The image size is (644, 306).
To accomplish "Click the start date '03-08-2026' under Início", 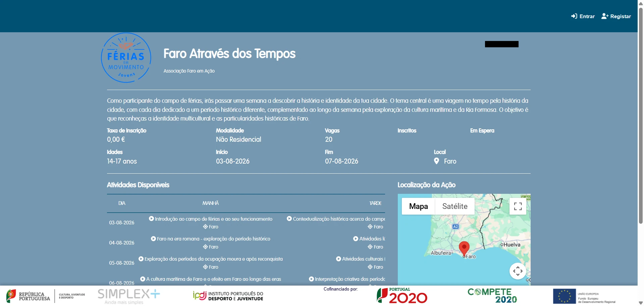I will (233, 161).
